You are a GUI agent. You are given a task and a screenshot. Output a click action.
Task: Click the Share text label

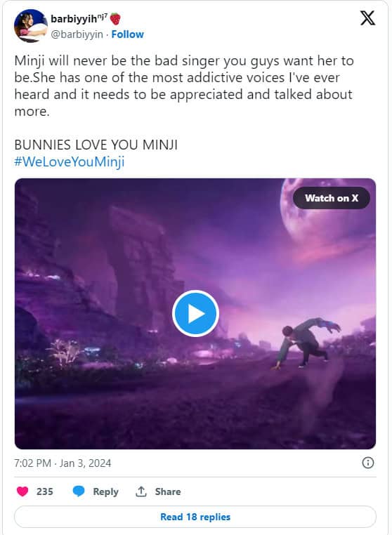coord(168,491)
